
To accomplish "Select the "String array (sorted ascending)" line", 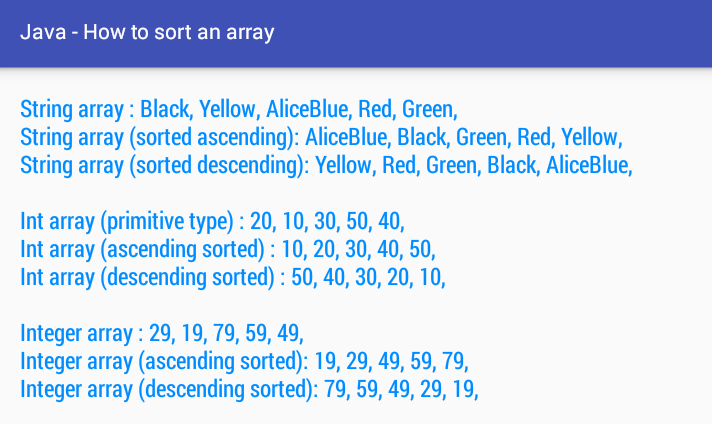I will pyautogui.click(x=321, y=138).
